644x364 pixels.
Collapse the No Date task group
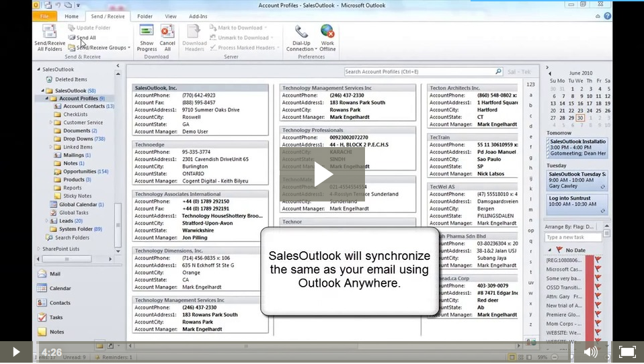(549, 250)
